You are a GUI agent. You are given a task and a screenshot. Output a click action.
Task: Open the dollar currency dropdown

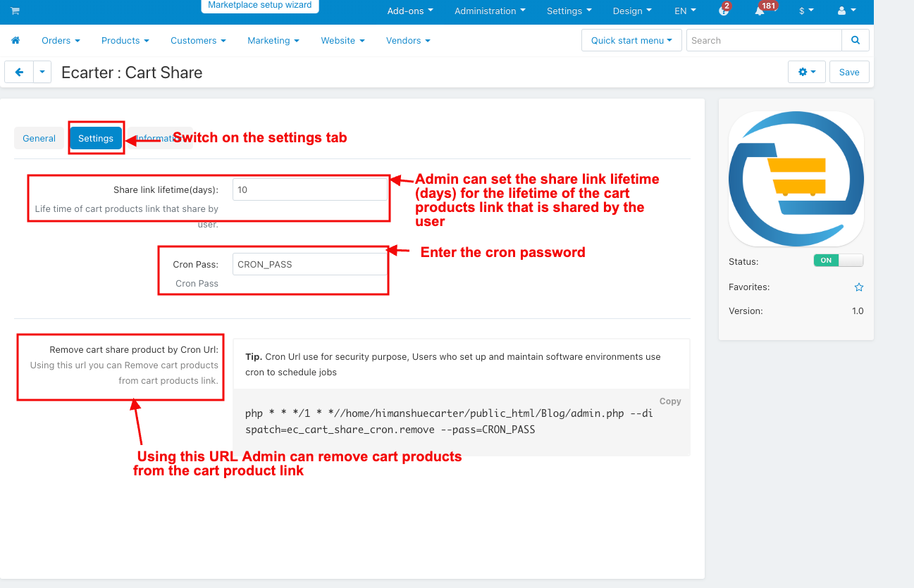point(805,11)
